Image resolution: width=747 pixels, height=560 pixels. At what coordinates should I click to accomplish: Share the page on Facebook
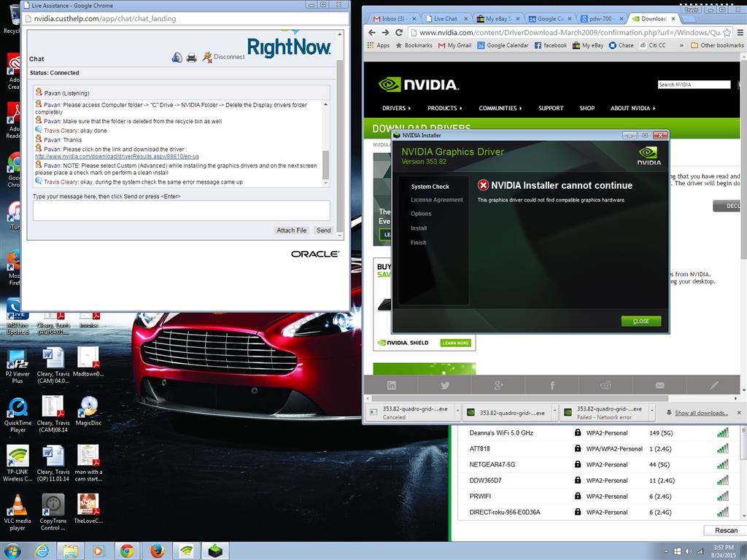point(552,385)
